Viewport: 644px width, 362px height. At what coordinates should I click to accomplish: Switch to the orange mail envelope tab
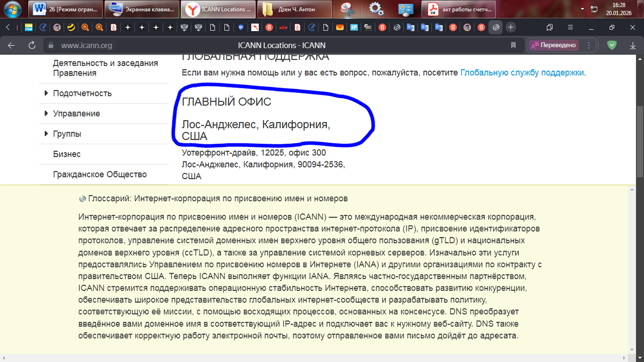[340, 27]
